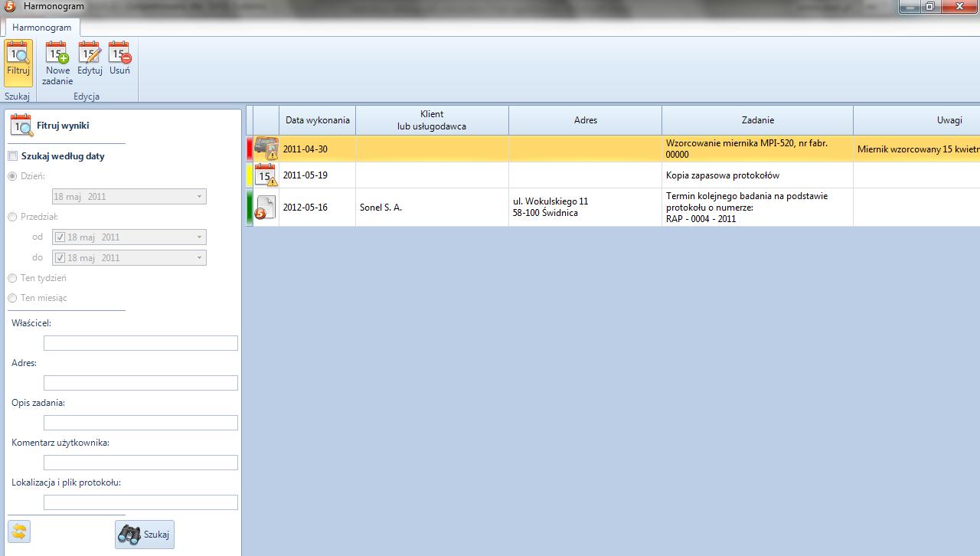Start search with the Szukaj button

pos(145,535)
